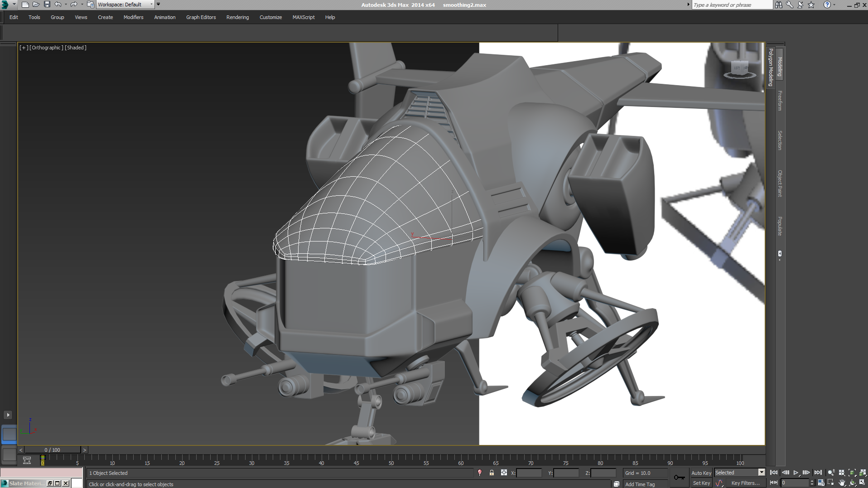This screenshot has width=868, height=488.
Task: Click Zoom Extents Selected
Action: click(852, 473)
